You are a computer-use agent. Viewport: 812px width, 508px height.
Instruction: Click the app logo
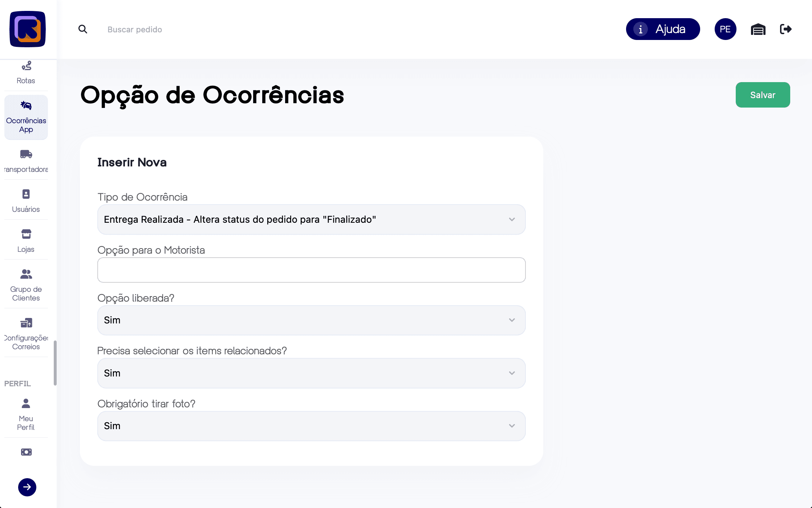click(x=28, y=29)
